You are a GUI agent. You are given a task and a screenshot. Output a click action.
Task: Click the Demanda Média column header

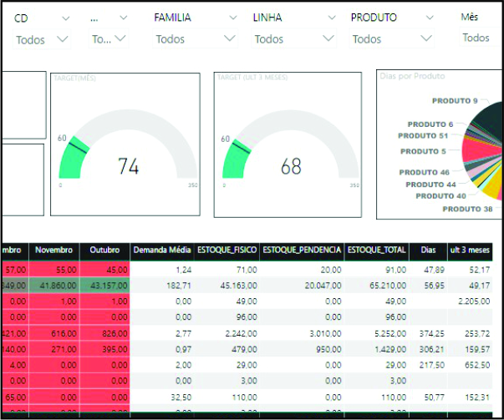[x=162, y=250]
